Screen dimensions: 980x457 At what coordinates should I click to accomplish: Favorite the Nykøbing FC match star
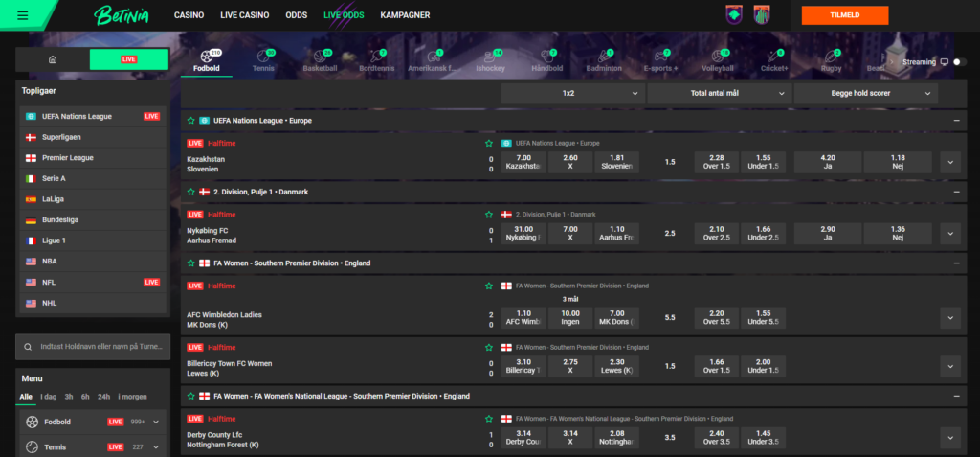(x=489, y=215)
